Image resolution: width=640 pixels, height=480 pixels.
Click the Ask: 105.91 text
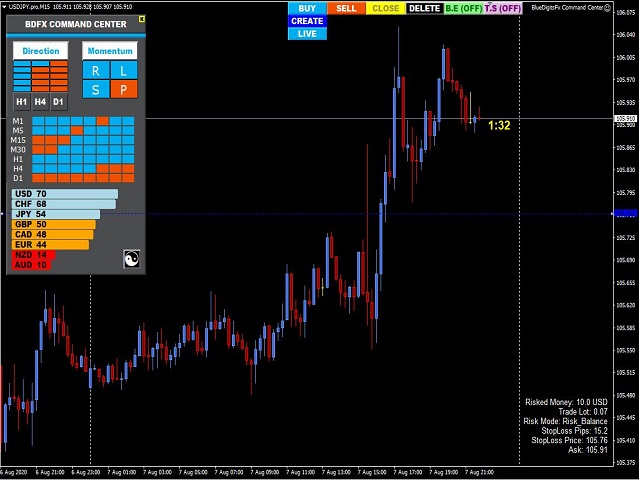click(x=588, y=450)
